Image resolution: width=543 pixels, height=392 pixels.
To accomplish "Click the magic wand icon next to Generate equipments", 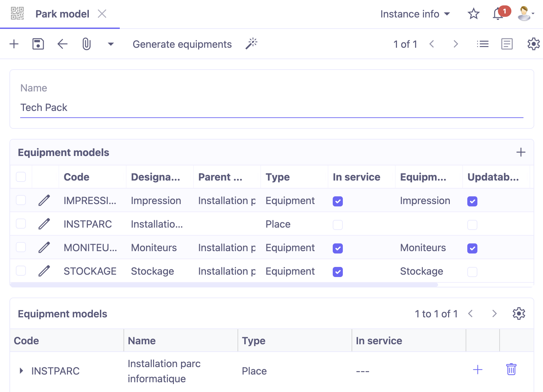I will click(251, 44).
